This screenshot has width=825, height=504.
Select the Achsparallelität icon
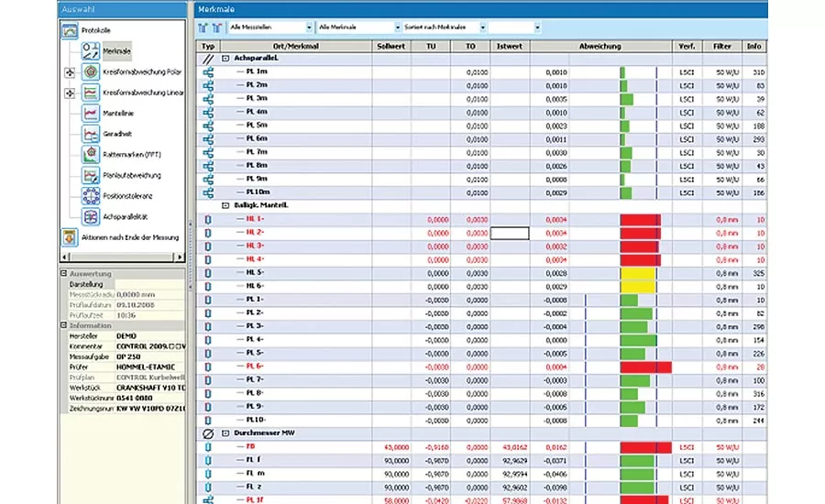pos(91,217)
